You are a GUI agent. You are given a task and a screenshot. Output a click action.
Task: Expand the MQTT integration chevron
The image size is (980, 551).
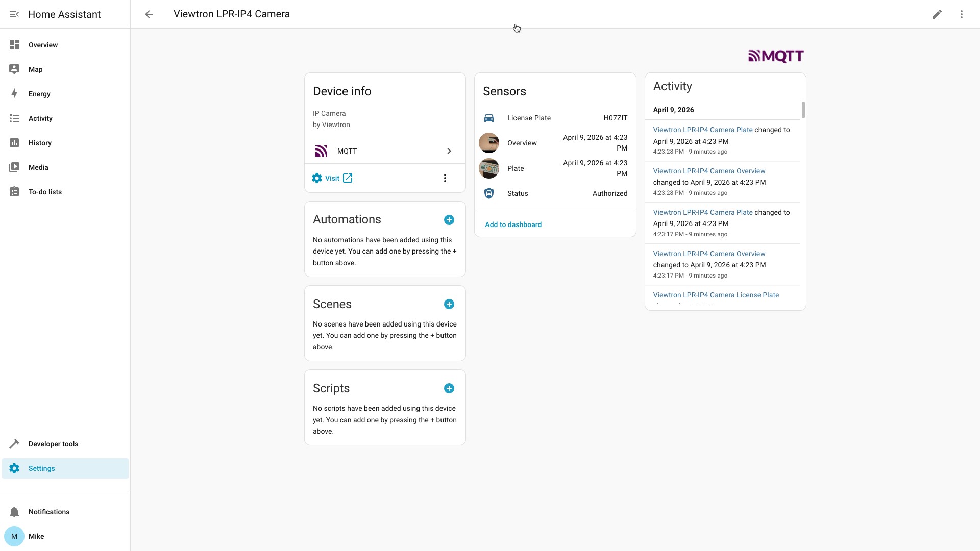pos(449,151)
